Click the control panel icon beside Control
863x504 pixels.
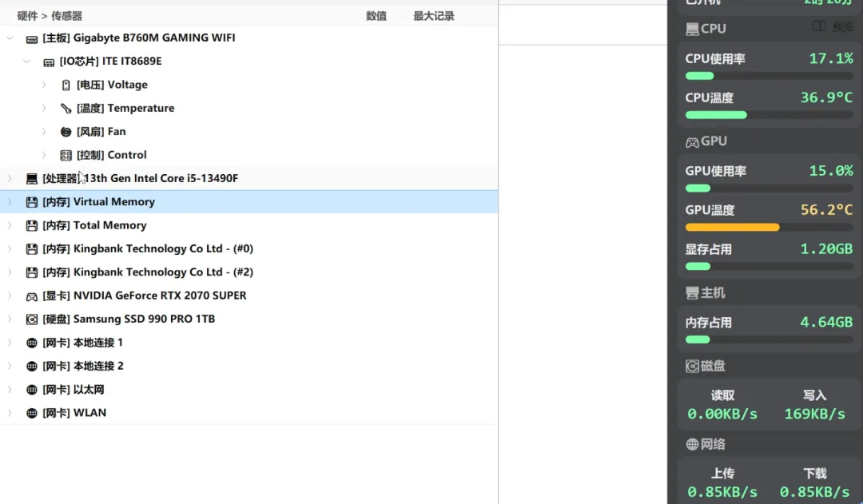(66, 155)
